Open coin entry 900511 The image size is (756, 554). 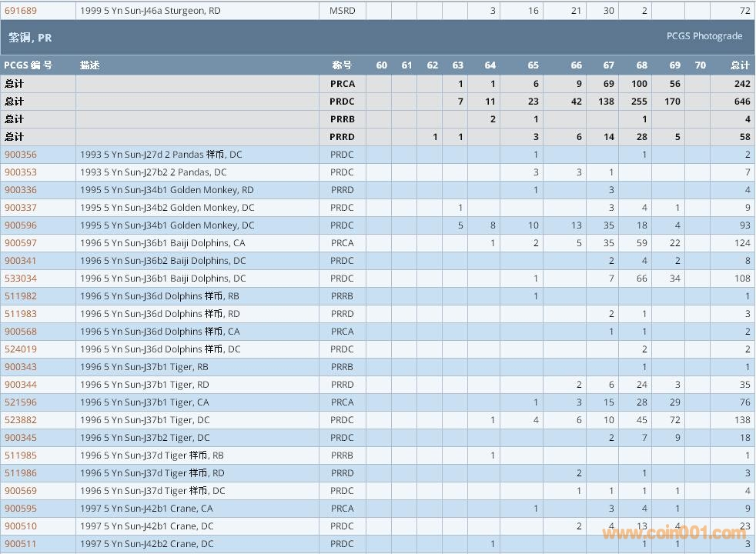(21, 544)
